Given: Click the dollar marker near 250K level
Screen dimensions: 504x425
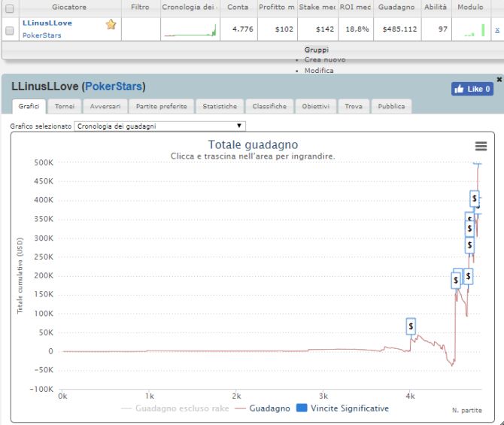Looking at the screenshot, I should point(469,245).
